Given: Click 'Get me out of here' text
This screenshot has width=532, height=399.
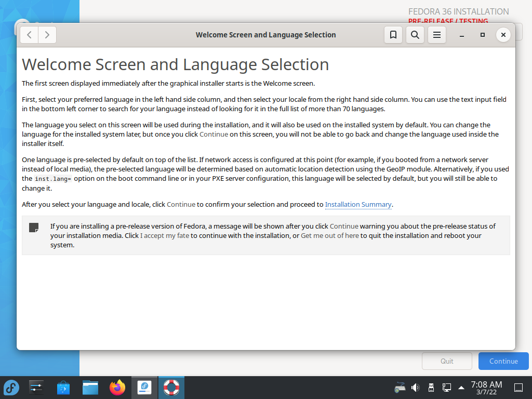Looking at the screenshot, I should (330, 235).
